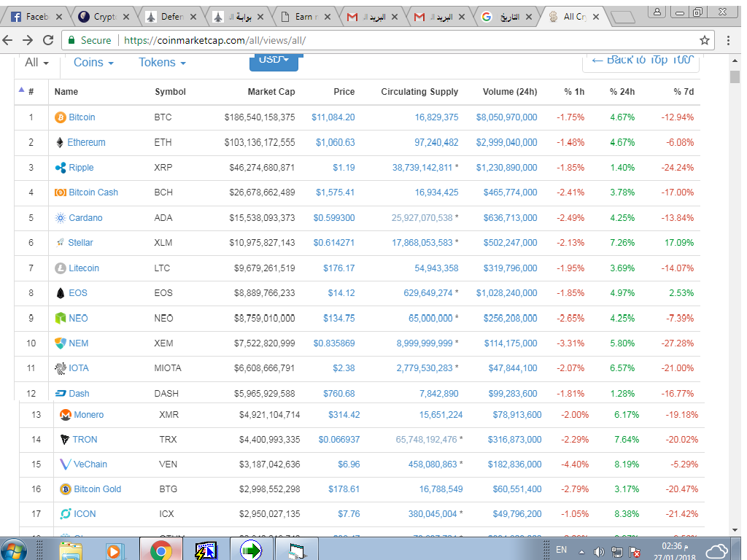The height and width of the screenshot is (560, 747).
Task: Open Cardano circulating supply 25,927,070,538 link
Action: tap(422, 217)
